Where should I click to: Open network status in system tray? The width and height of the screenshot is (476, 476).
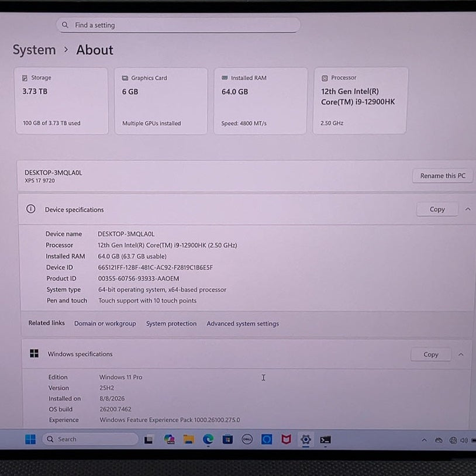point(453,440)
